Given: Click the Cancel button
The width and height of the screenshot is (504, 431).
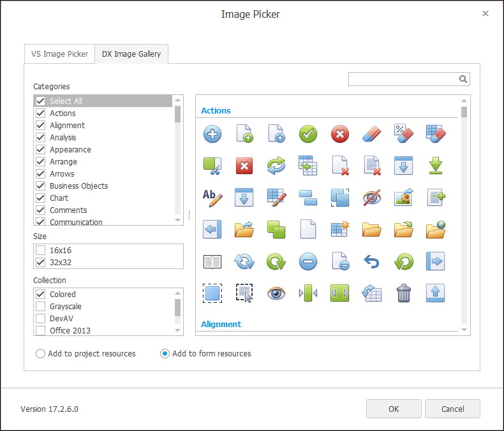Looking at the screenshot, I should [452, 409].
